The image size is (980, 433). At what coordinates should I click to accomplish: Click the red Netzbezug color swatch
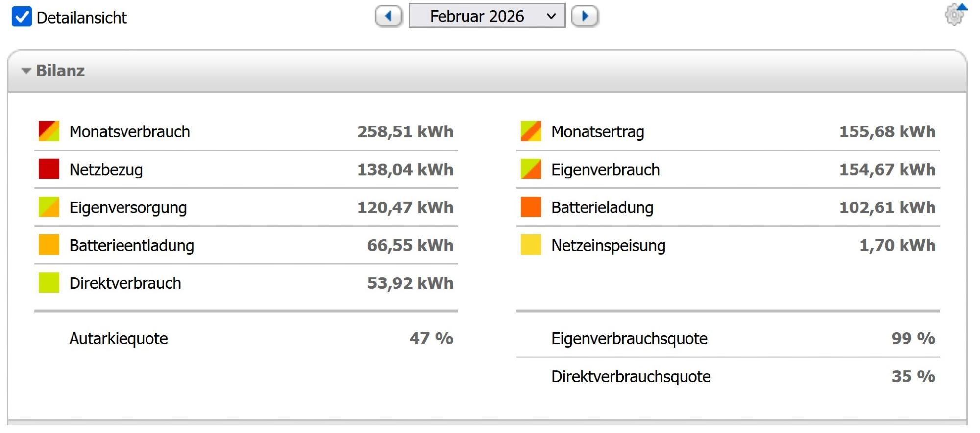click(x=49, y=169)
